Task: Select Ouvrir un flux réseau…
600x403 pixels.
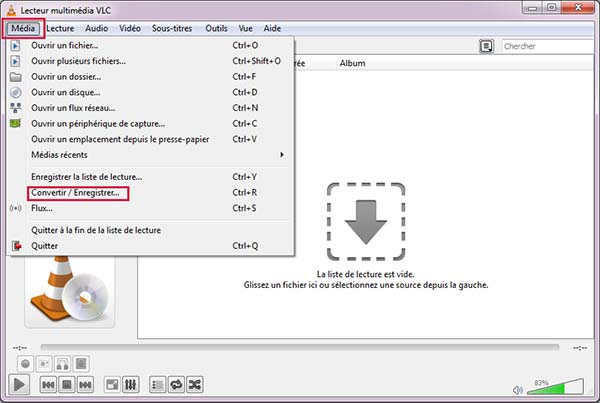Action: click(151, 108)
